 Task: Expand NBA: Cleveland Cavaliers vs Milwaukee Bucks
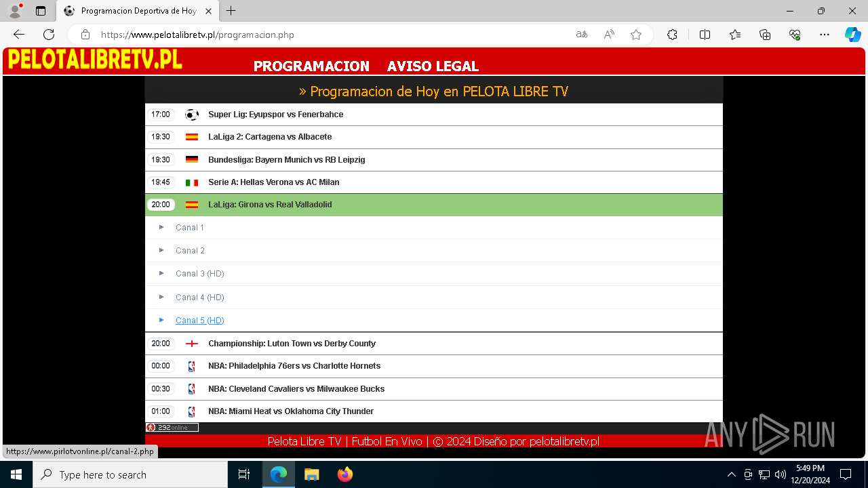[x=434, y=389]
